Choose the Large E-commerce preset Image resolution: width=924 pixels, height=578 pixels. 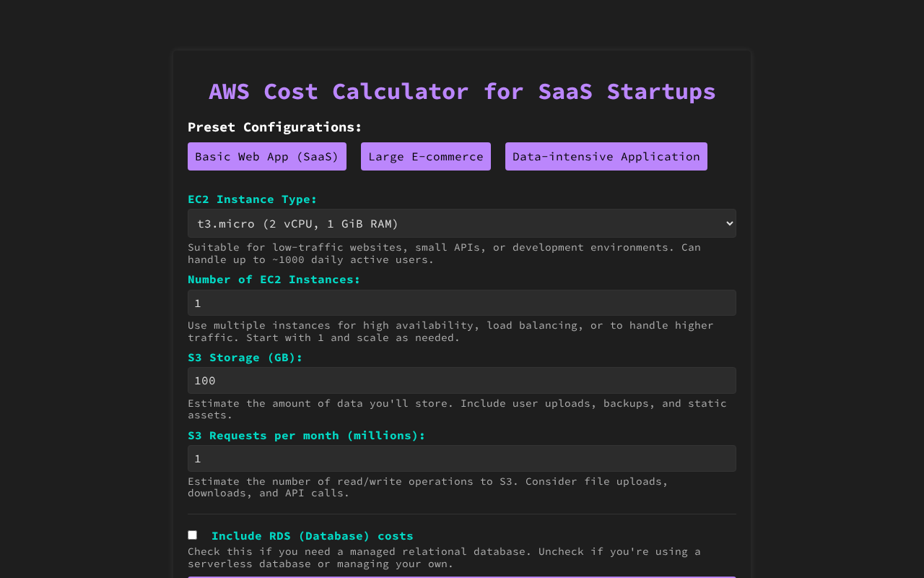tap(425, 157)
